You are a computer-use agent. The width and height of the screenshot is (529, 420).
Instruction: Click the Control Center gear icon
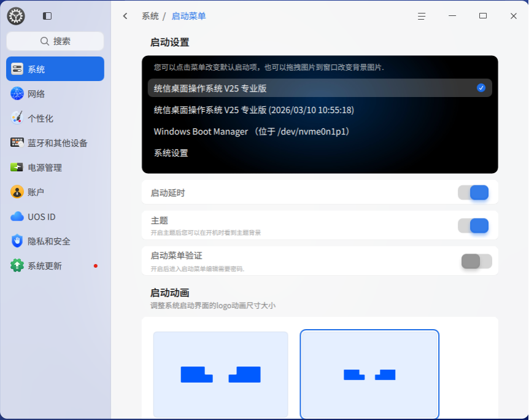(16, 16)
